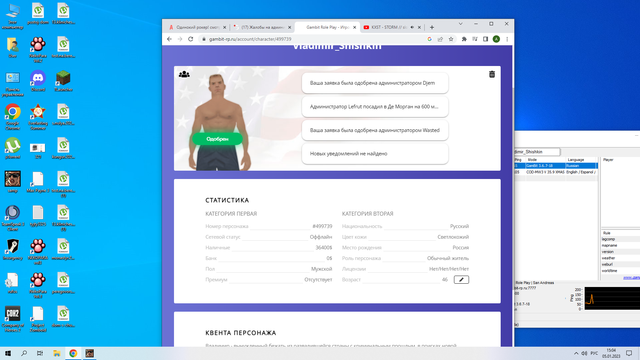Close the Gambit Role Play tab
Viewport: 640px width, 360px height.
coord(354,27)
